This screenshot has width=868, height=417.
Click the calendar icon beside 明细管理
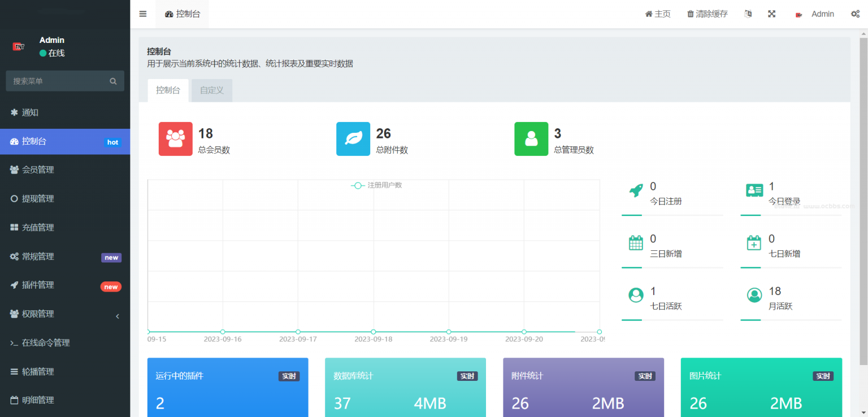pyautogui.click(x=14, y=400)
